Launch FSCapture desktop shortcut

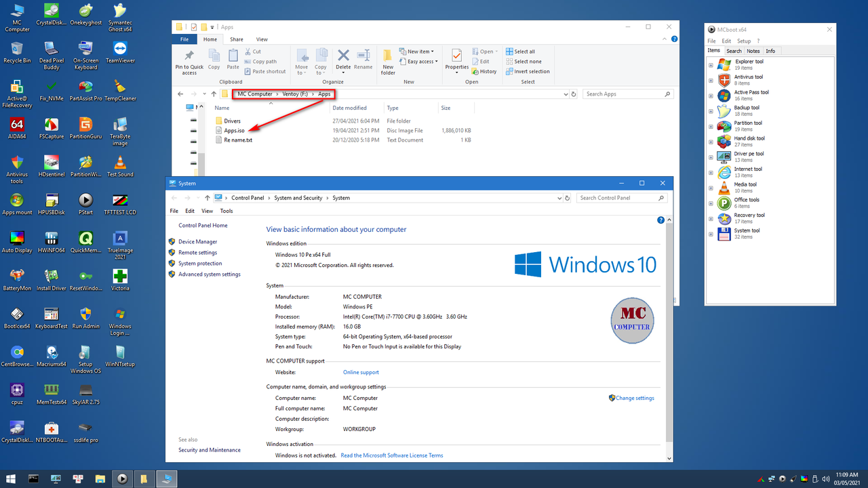coord(52,127)
